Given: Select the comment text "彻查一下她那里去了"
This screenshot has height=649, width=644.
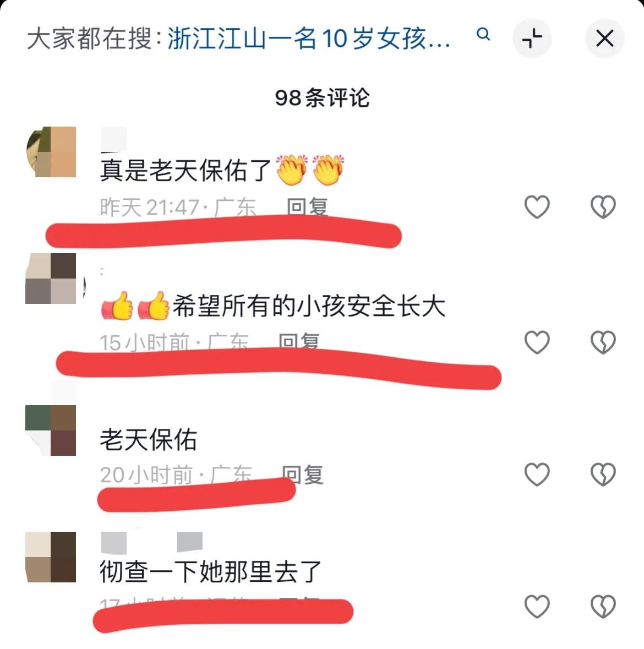Looking at the screenshot, I should click(x=211, y=571).
